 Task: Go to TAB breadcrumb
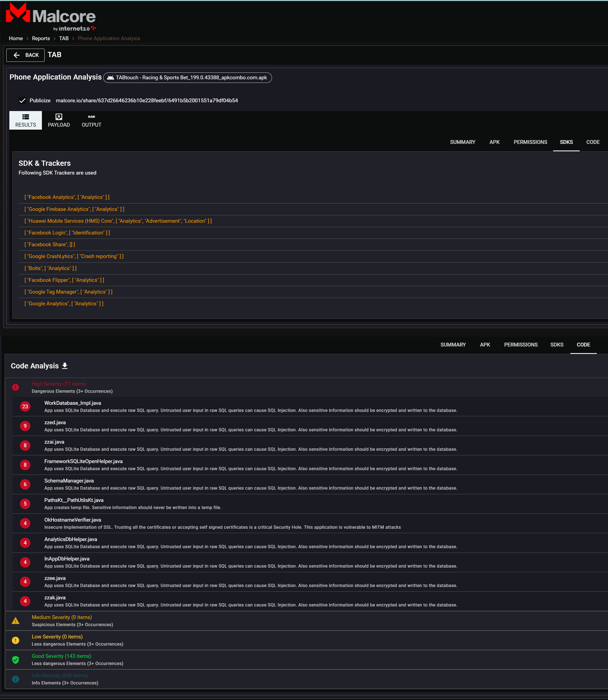[x=64, y=38]
